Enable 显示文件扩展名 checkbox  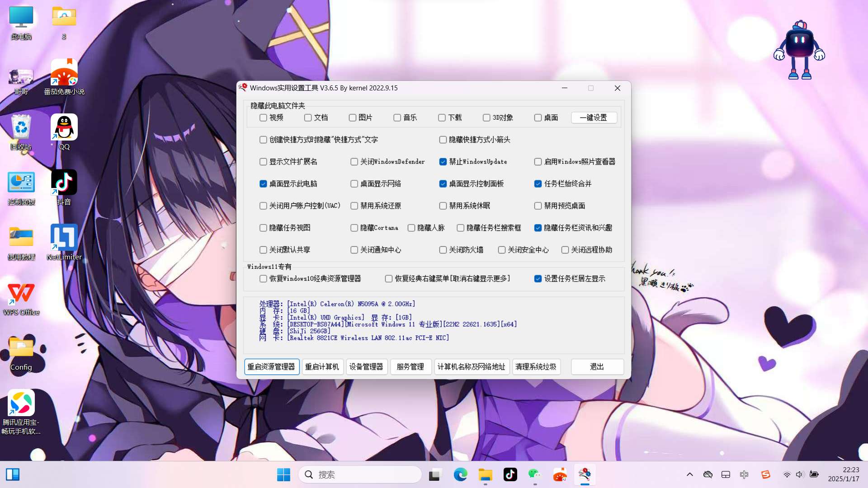tap(263, 162)
